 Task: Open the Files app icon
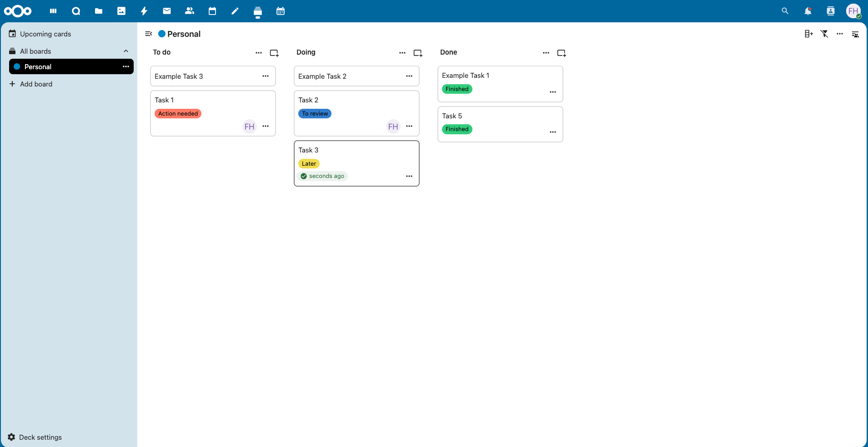click(x=99, y=11)
